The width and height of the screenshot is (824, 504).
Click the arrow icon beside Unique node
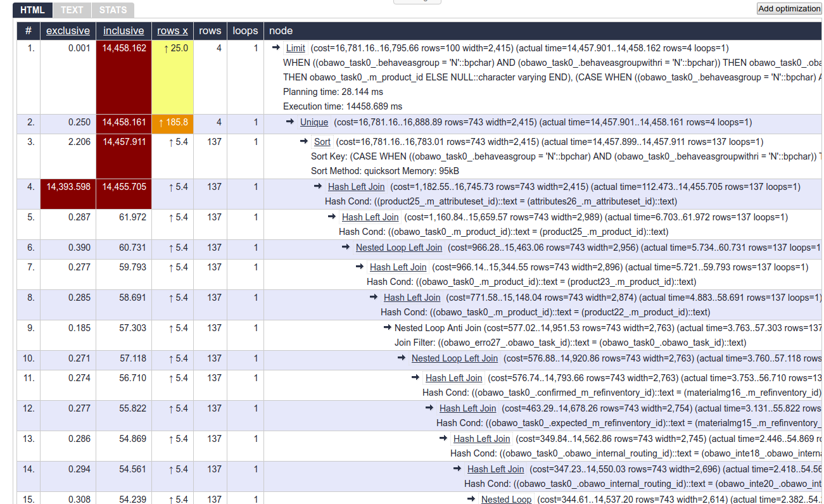click(290, 122)
